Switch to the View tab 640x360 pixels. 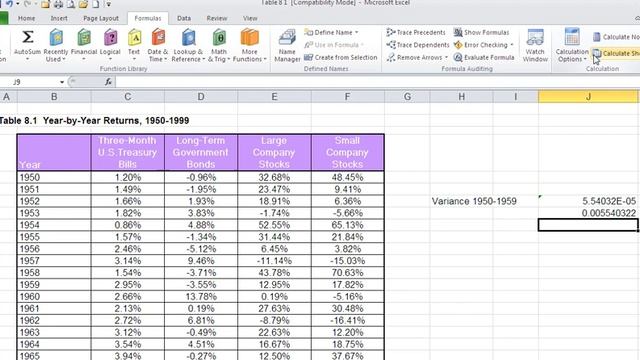(x=250, y=18)
